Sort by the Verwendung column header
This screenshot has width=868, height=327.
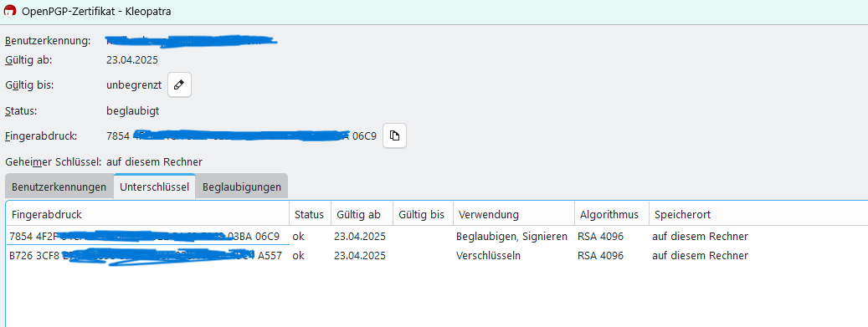[x=514, y=214]
